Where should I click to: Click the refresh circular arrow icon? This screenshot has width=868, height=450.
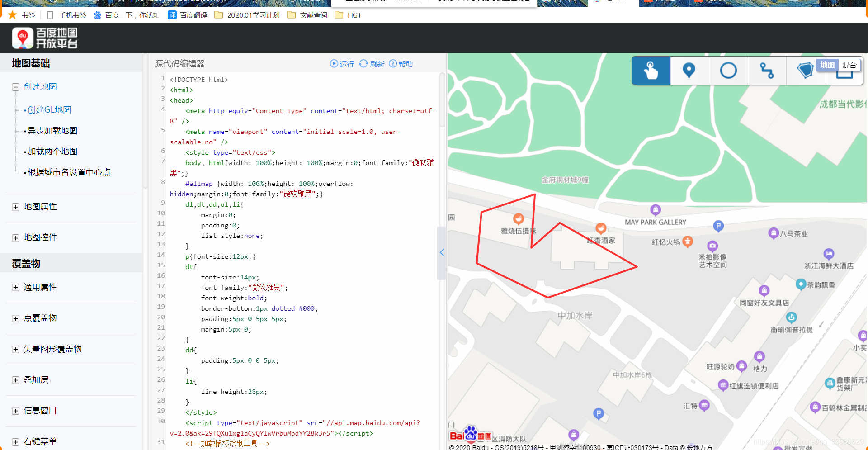pyautogui.click(x=363, y=64)
